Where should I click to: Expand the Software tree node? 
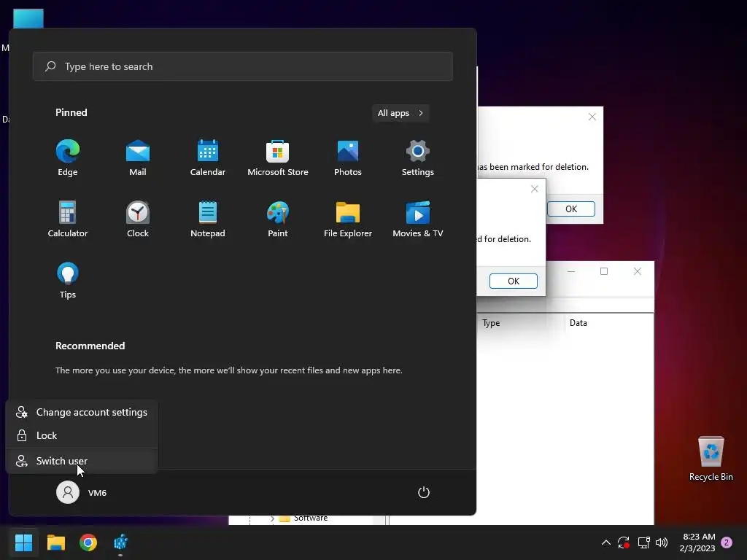click(x=272, y=518)
